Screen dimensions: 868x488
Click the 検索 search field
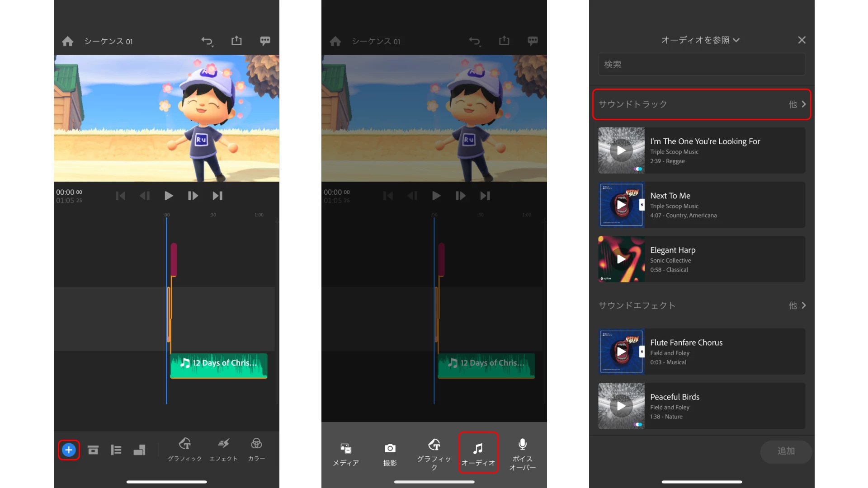pyautogui.click(x=701, y=65)
